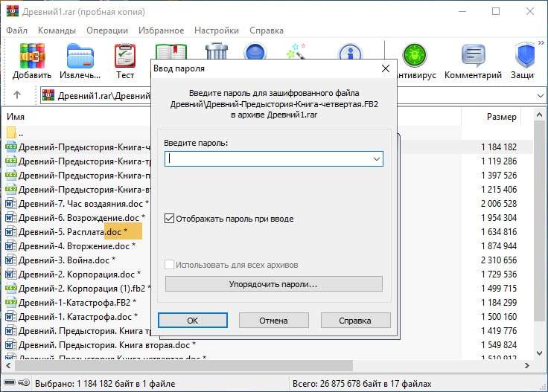The height and width of the screenshot is (392, 548).
Task: Click file icon of Древний-2. Корпорация (1).fb2
Action: coord(11,289)
